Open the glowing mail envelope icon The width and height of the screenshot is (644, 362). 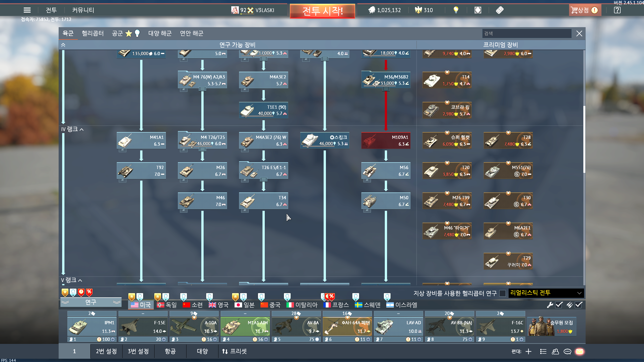[x=579, y=351]
